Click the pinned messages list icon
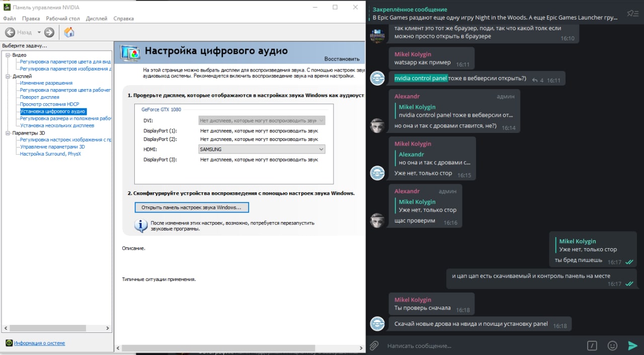This screenshot has width=644, height=355. (632, 14)
